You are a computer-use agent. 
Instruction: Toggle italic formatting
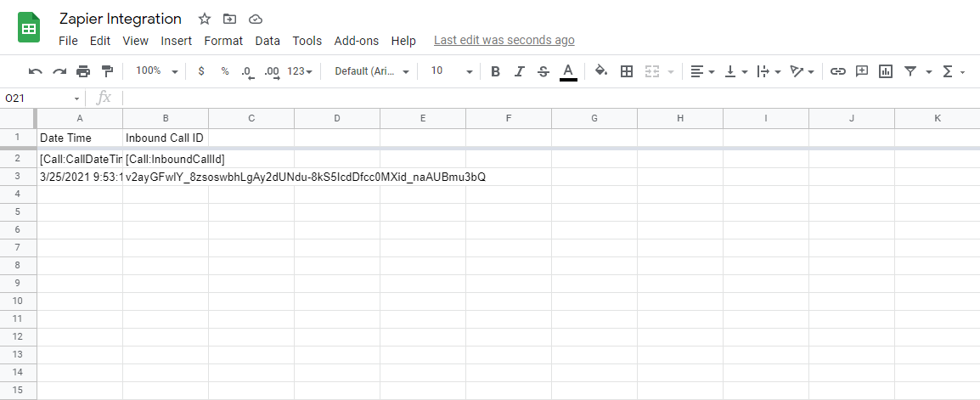[x=519, y=71]
